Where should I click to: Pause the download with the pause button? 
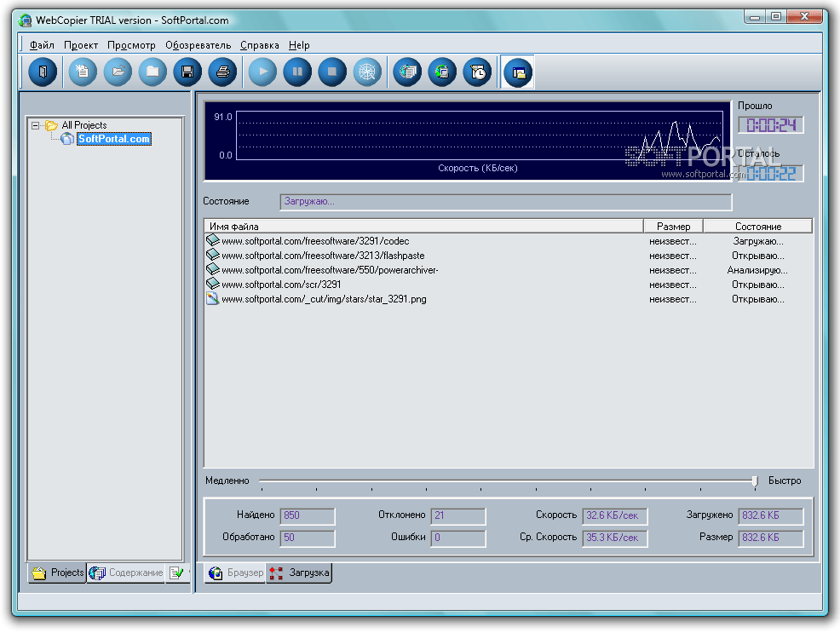coord(297,72)
